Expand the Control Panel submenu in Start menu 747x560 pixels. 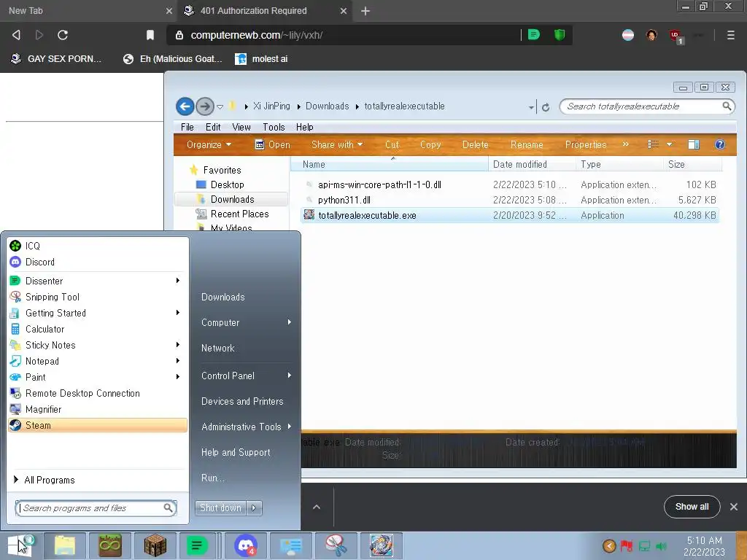coord(289,376)
